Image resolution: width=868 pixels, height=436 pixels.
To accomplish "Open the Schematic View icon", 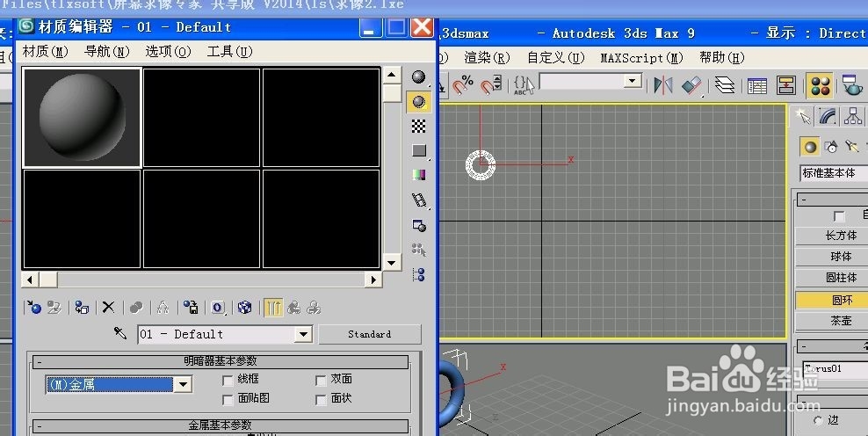I will 786,84.
